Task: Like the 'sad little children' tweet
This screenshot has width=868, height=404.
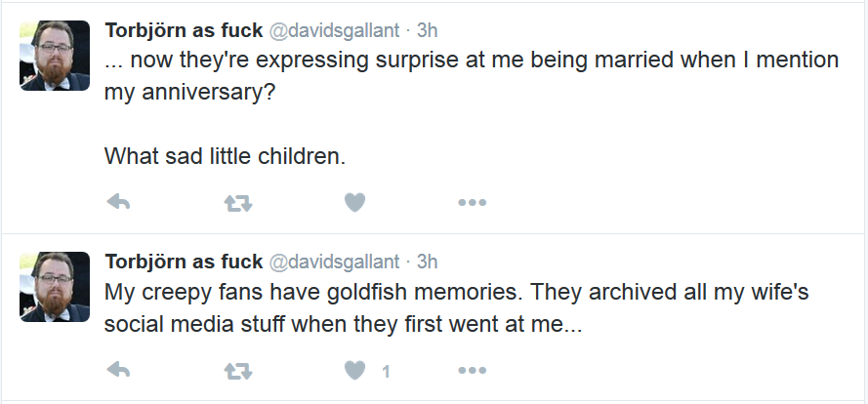Action: 354,203
